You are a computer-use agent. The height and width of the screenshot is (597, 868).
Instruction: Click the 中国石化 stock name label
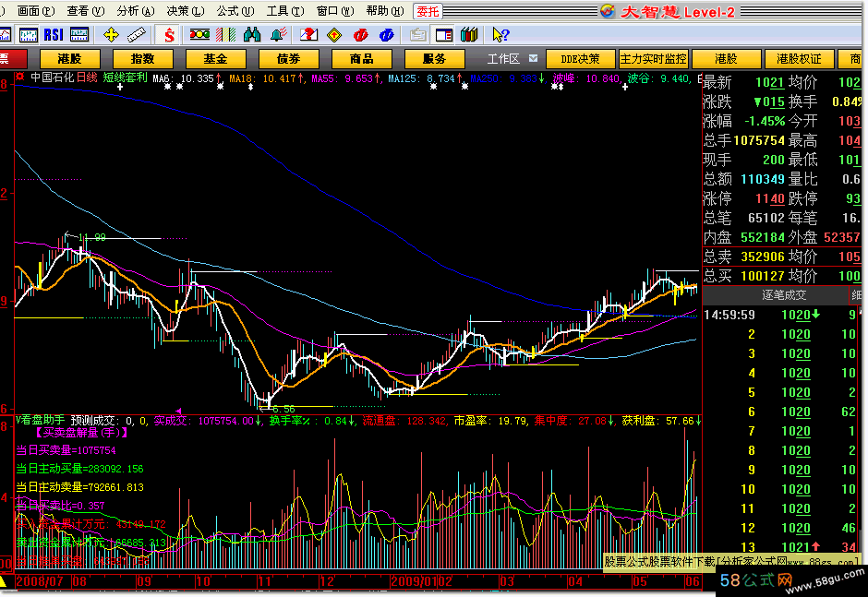(53, 78)
